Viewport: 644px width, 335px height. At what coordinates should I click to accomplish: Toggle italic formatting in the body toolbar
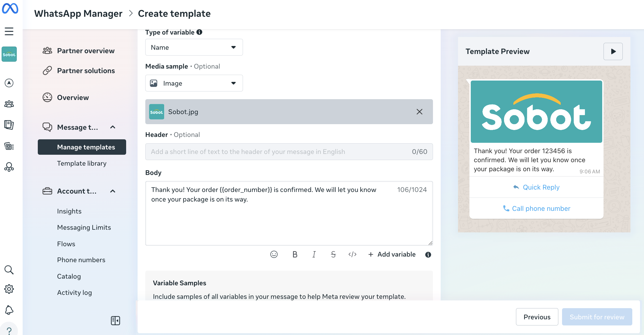point(314,254)
